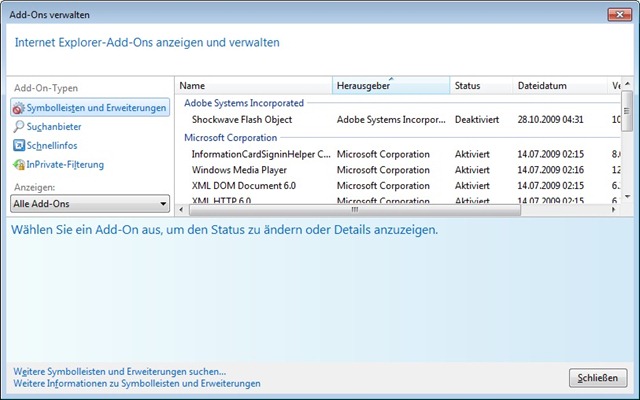Open Weitere Symbolleisten und Erweiterungen suchen link
Screen dimensions: 640x400
point(120,372)
